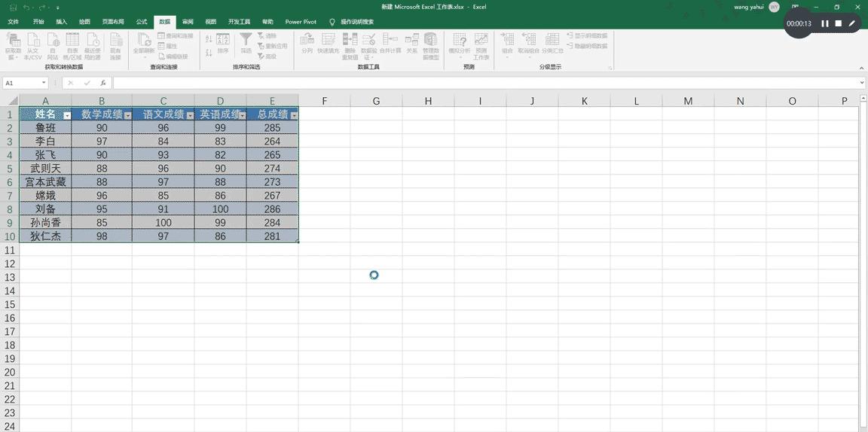Click the 筛选 (Filter) funnel icon

[x=246, y=41]
